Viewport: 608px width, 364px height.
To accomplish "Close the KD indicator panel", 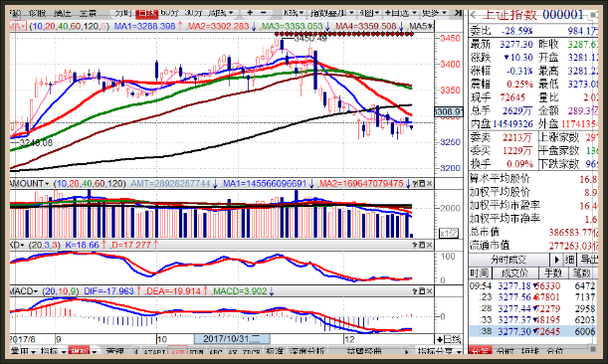I will click(x=429, y=245).
